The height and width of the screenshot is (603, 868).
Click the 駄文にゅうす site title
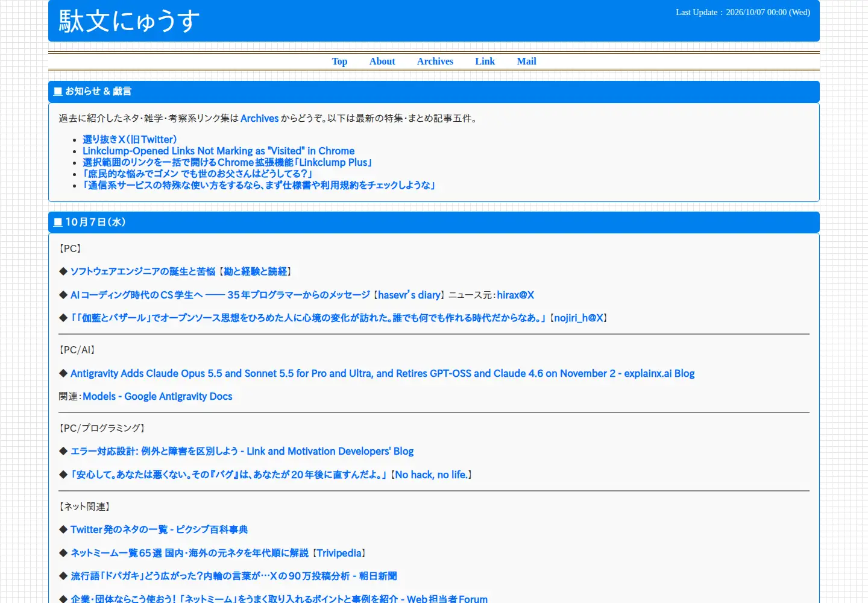[x=129, y=21]
